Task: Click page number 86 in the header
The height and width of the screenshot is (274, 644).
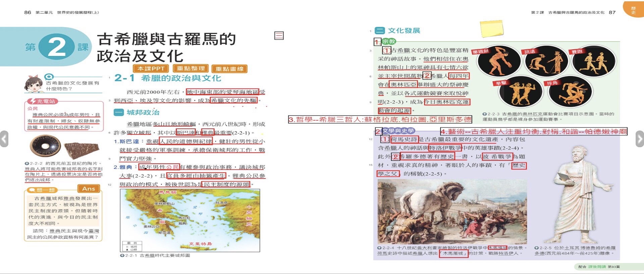Action: (28, 12)
